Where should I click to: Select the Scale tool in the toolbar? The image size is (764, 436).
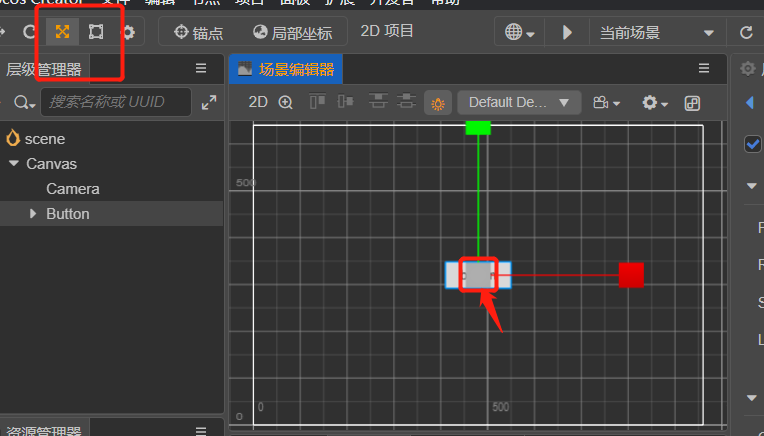point(62,32)
